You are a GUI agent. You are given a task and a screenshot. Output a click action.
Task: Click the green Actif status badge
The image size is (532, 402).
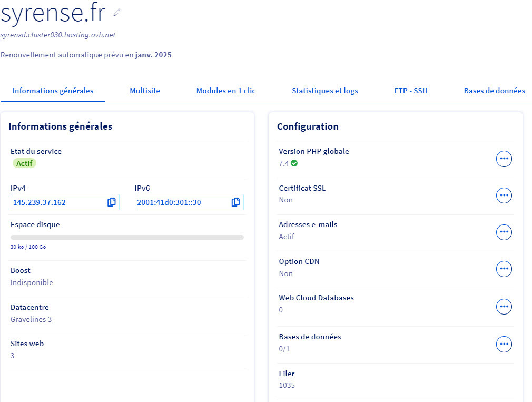tap(24, 163)
